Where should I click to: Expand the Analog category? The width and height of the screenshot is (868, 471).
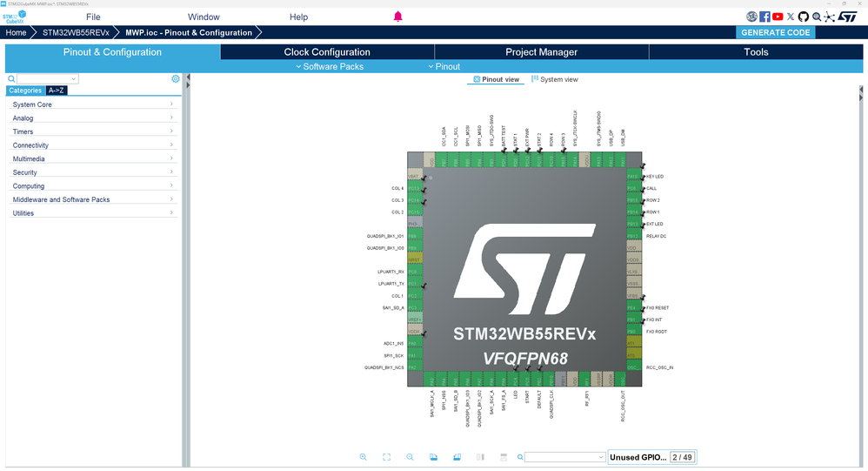point(93,118)
